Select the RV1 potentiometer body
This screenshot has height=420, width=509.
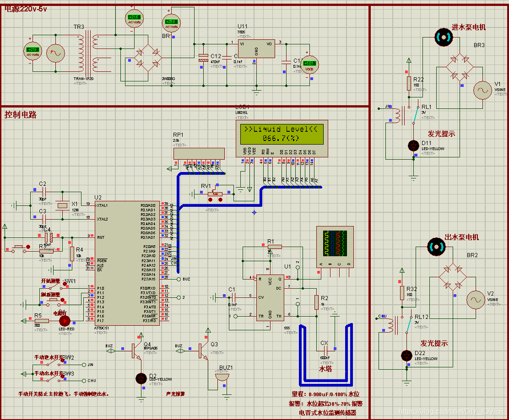[x=215, y=194]
